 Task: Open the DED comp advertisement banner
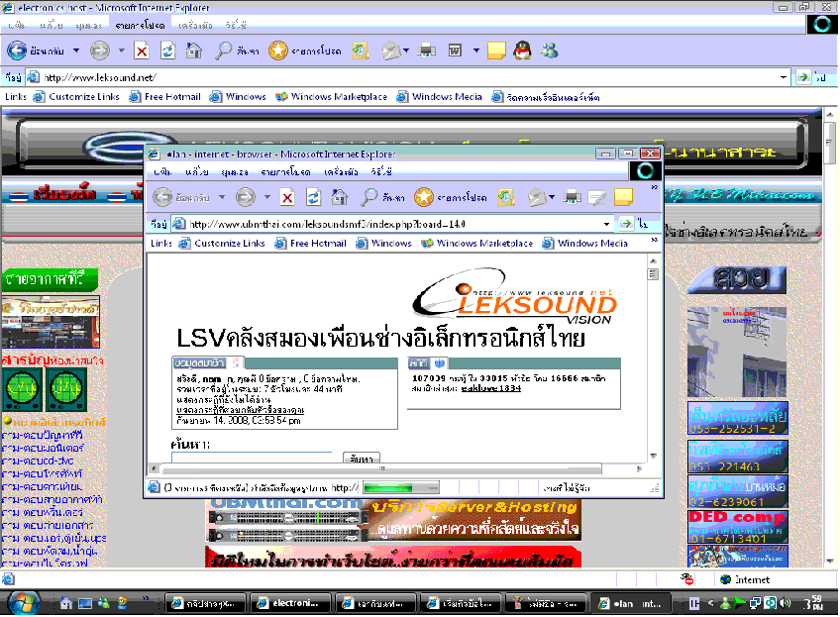(x=738, y=527)
